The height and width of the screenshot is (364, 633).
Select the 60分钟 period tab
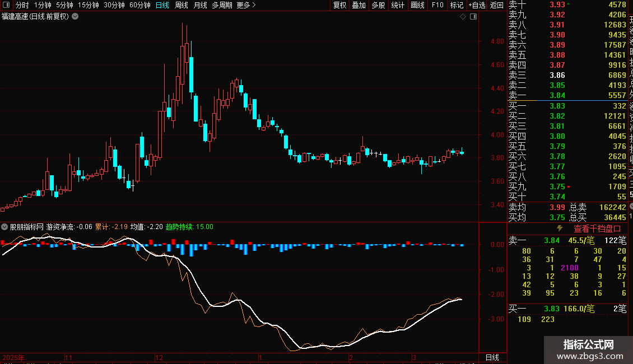pos(140,5)
